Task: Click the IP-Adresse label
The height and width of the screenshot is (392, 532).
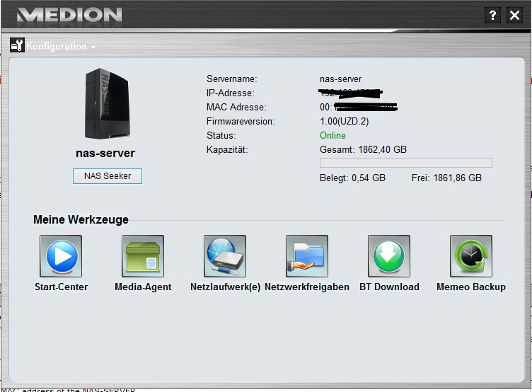Action: 231,93
